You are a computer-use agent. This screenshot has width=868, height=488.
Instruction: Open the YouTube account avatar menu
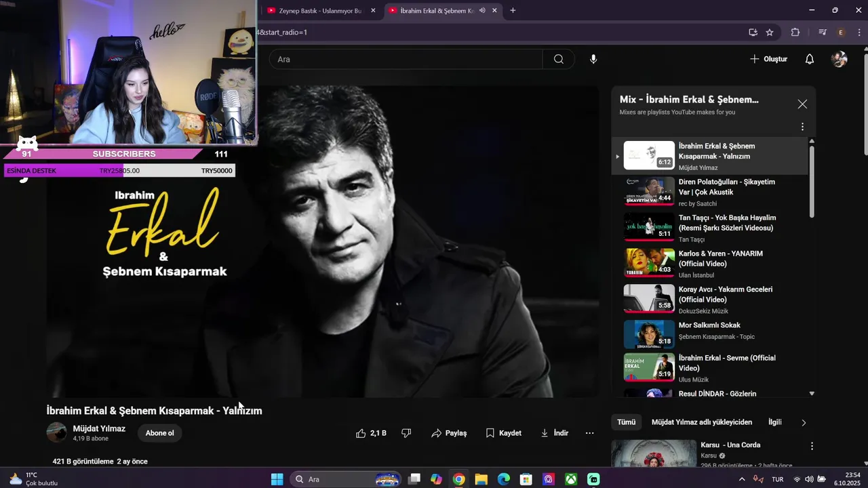pyautogui.click(x=839, y=59)
